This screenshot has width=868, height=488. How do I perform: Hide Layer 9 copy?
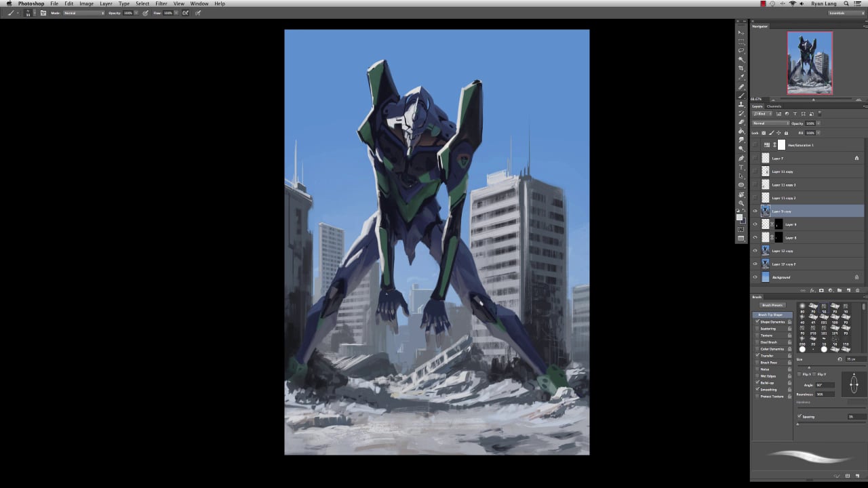point(755,211)
